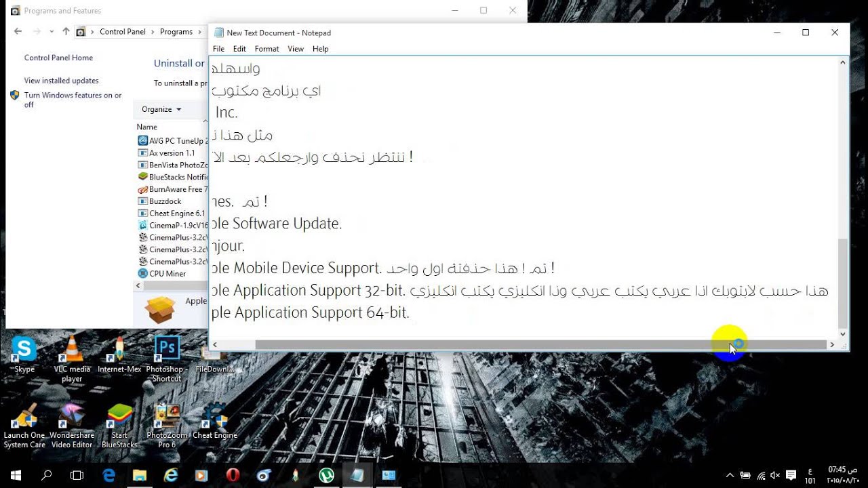Click Notepad horizontal scrollbar thumb
The image size is (868, 488).
tap(540, 345)
